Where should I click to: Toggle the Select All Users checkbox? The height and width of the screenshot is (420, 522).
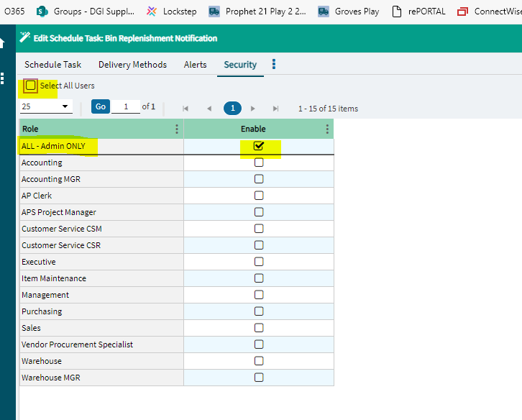30,86
